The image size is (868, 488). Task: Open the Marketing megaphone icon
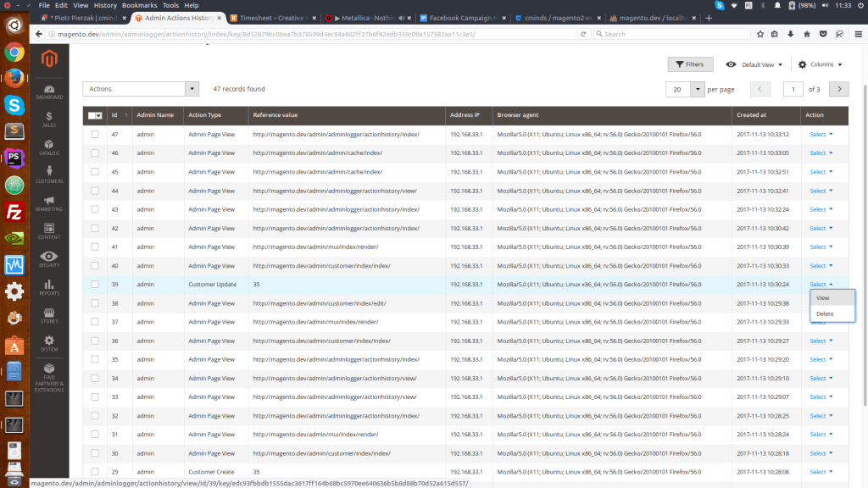[x=49, y=202]
